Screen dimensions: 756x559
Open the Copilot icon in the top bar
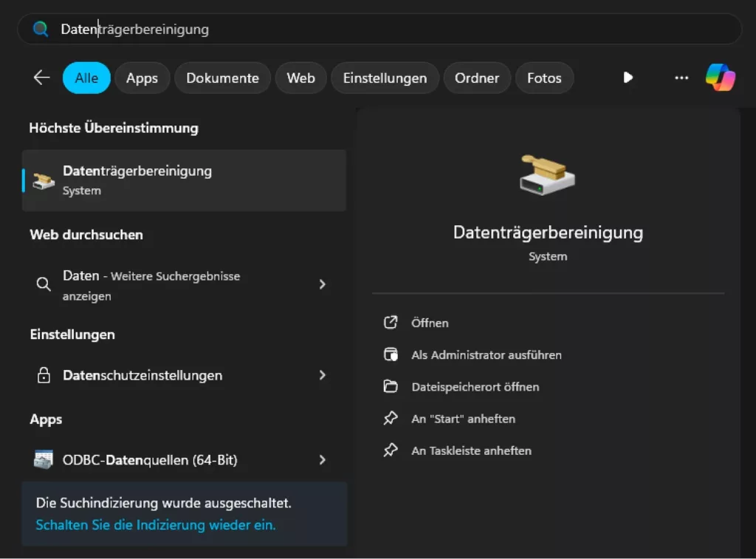point(720,76)
